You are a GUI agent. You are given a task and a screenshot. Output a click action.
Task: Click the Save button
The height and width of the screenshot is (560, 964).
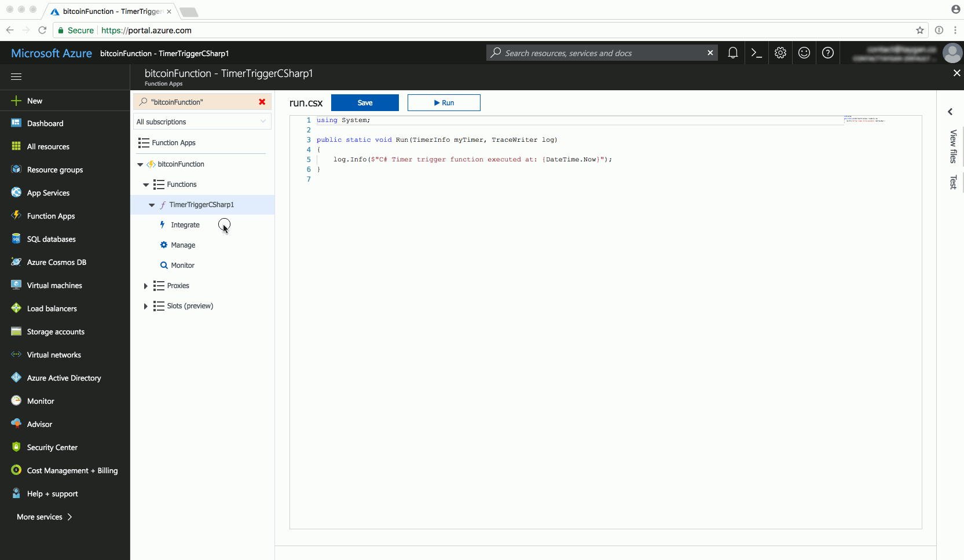point(365,102)
